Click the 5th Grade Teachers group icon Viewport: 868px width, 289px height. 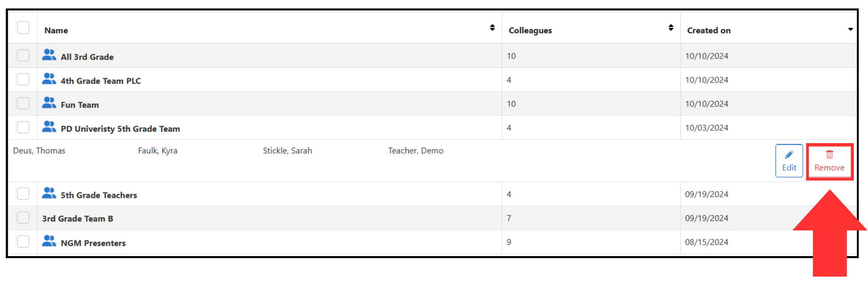pyautogui.click(x=49, y=193)
